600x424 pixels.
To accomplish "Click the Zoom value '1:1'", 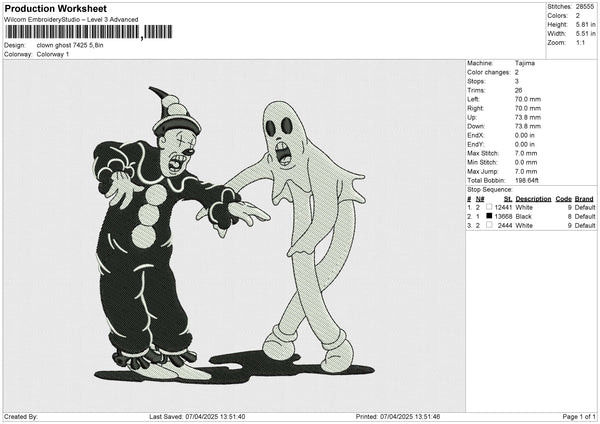I will click(580, 43).
